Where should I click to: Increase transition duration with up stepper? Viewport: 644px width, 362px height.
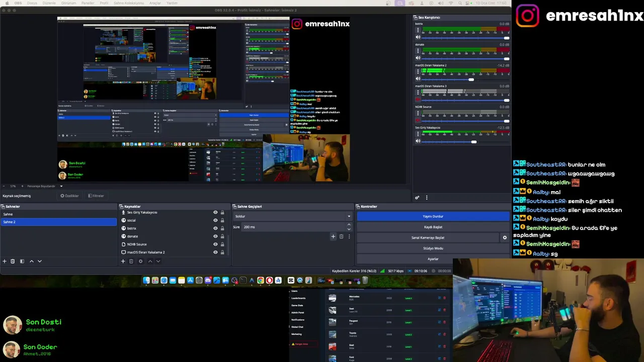point(349,225)
